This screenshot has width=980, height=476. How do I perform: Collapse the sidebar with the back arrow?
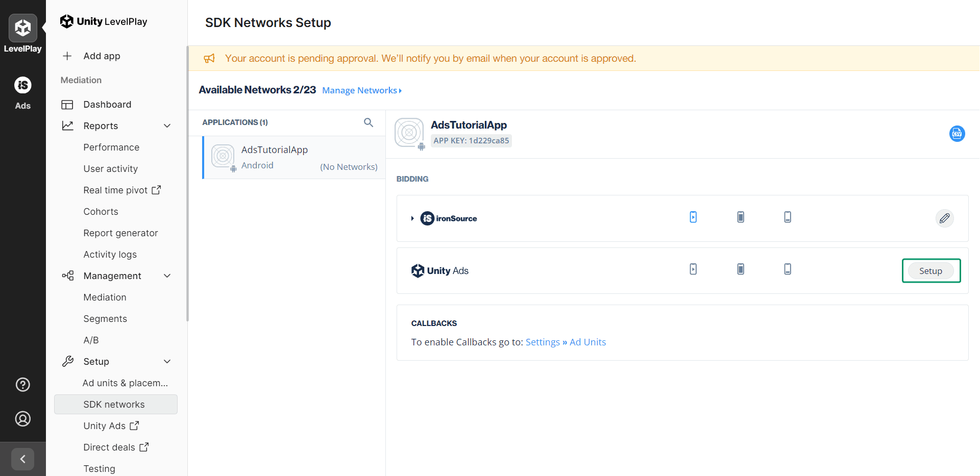tap(23, 459)
